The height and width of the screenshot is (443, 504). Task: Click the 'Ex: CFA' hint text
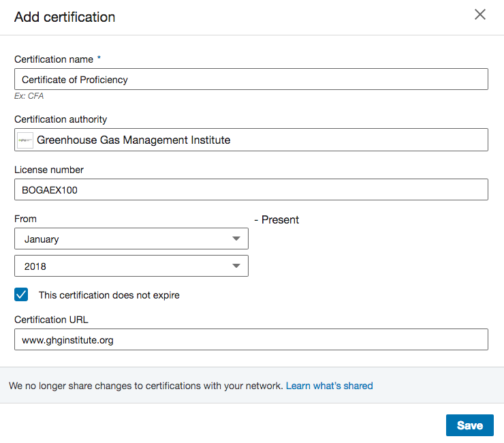pos(29,96)
